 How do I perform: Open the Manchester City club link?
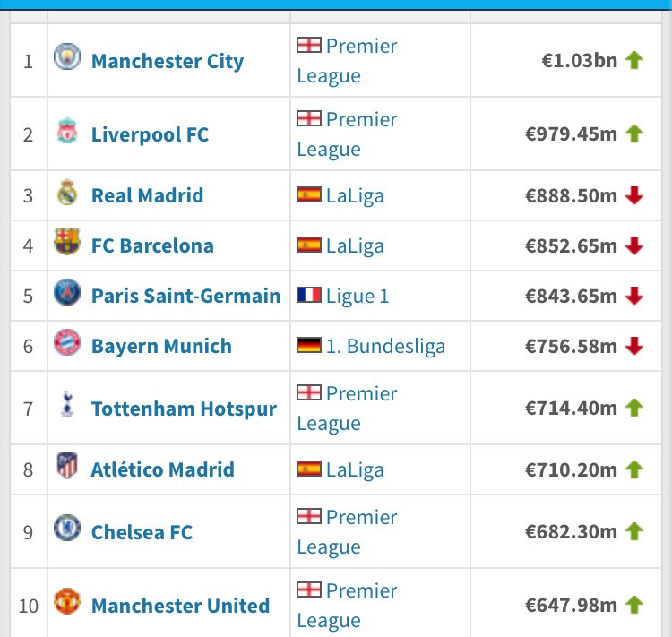(x=167, y=61)
